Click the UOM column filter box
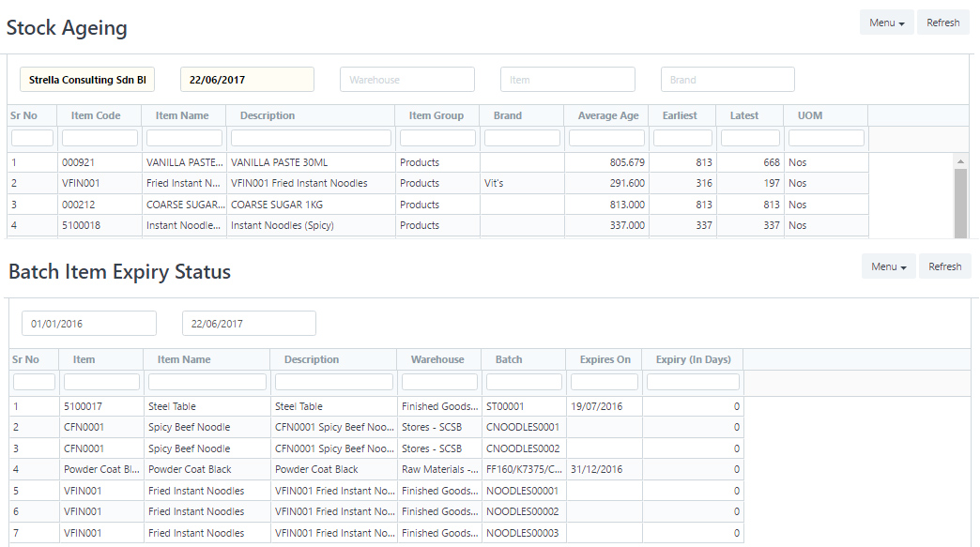The width and height of the screenshot is (980, 547). coord(826,138)
